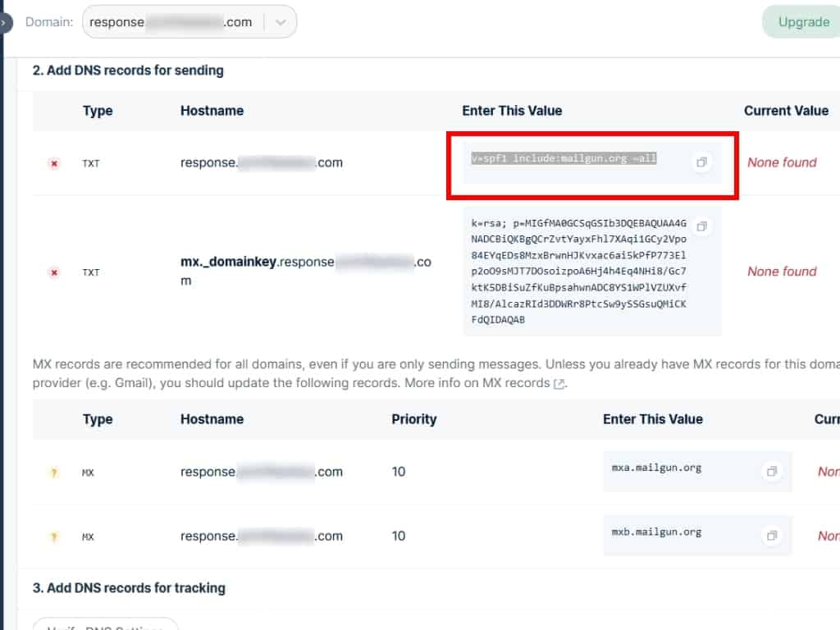Screen dimensions: 840x630
Task: Click red error status icon for SPF record
Action: [55, 163]
